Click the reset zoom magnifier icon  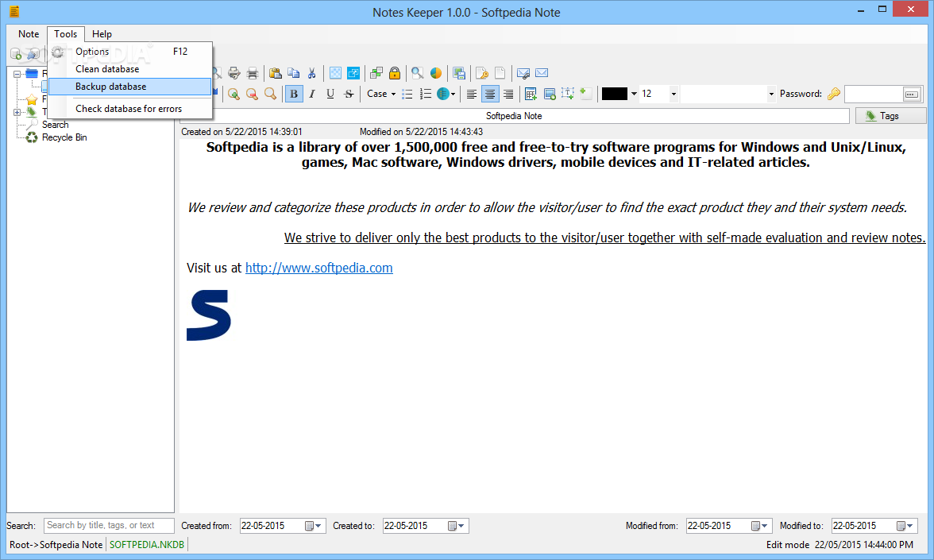(270, 94)
